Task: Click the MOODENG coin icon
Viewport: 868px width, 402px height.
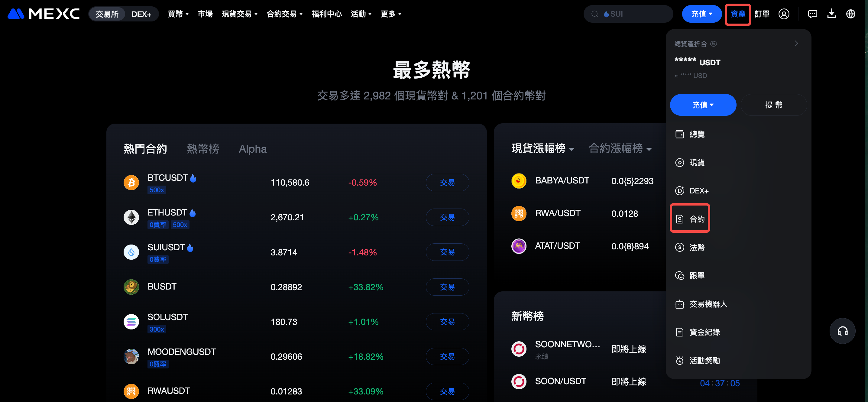Action: 131,356
